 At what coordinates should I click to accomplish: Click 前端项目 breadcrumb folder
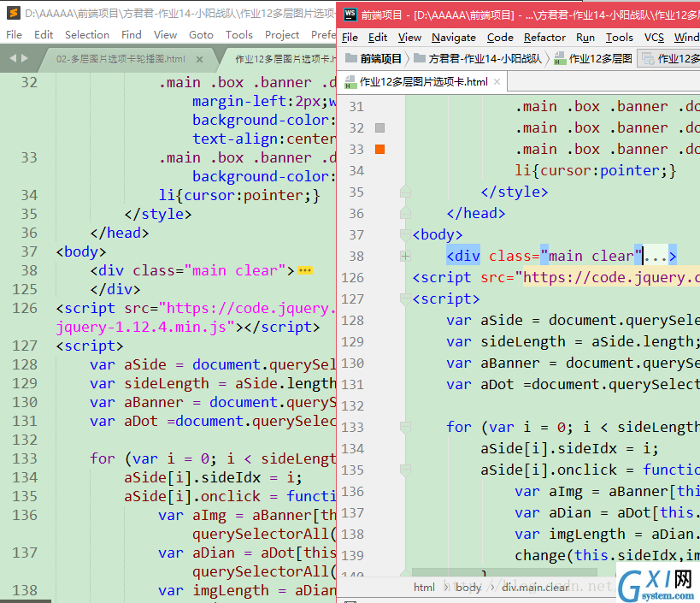tap(374, 58)
